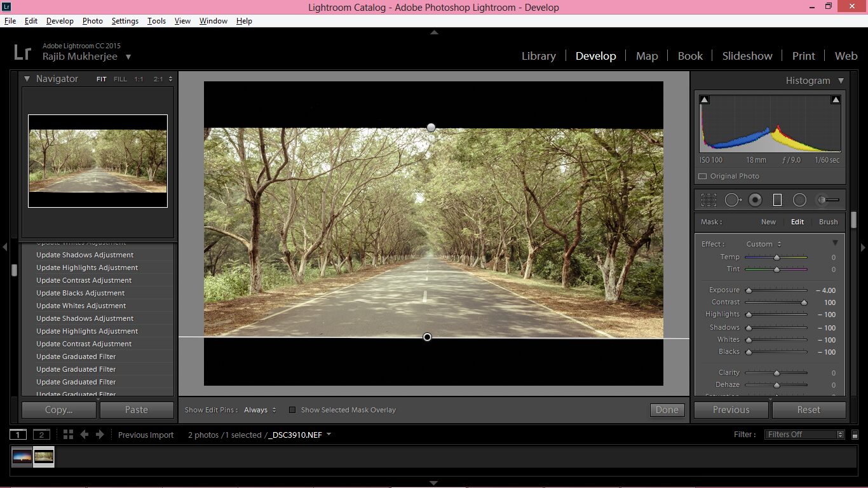Set Navigator zoom to FILL
The height and width of the screenshot is (488, 868).
[x=120, y=79]
